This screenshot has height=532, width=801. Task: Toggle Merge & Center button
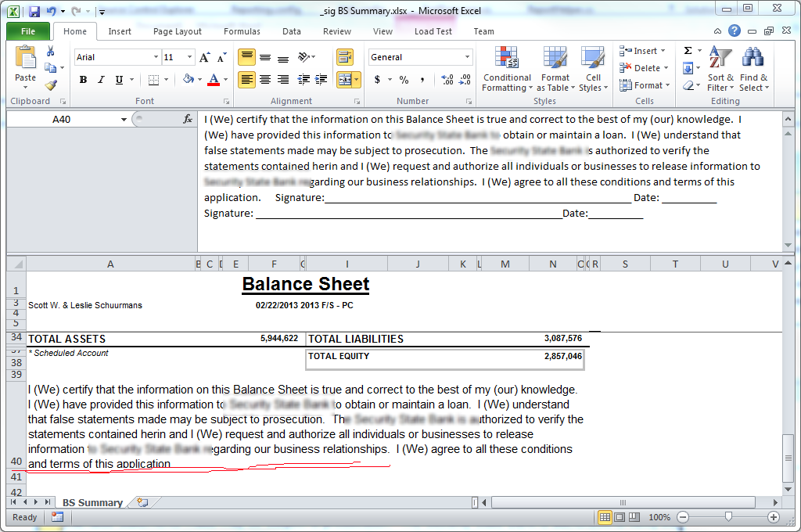(344, 79)
